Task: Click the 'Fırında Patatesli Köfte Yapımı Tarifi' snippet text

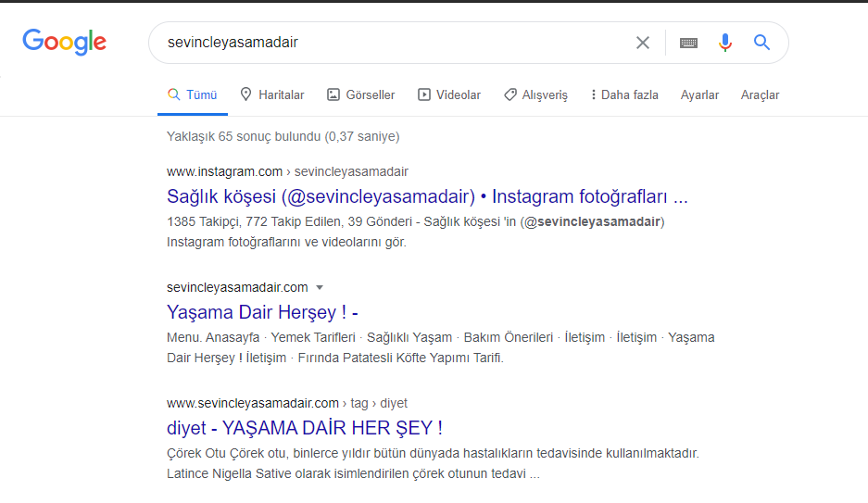Action: [400, 358]
